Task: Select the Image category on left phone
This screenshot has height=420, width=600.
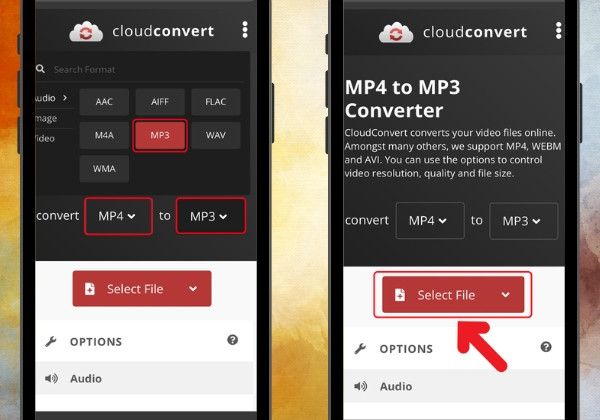Action: pos(46,119)
